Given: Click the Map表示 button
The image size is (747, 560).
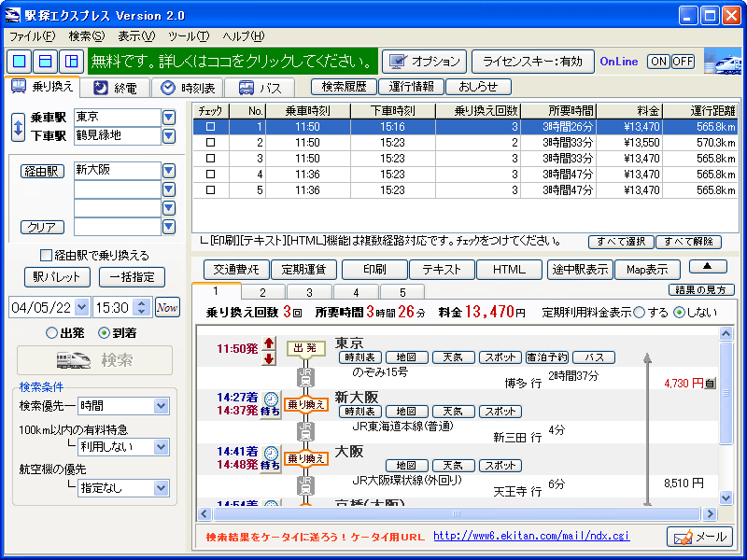Looking at the screenshot, I should pos(647,270).
